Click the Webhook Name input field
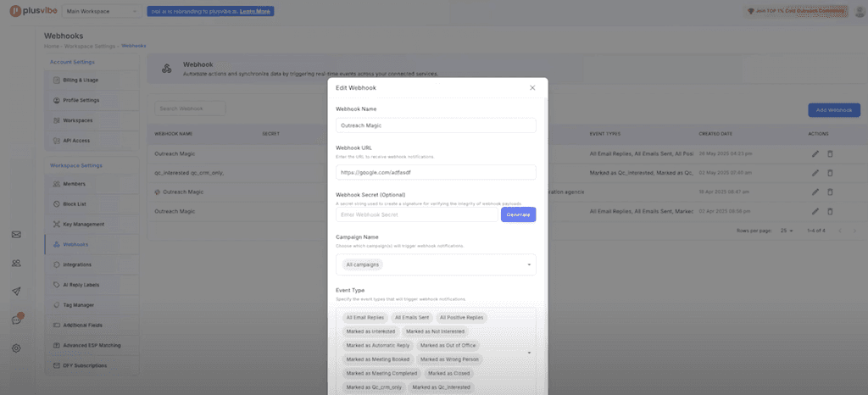The image size is (868, 395). (436, 125)
